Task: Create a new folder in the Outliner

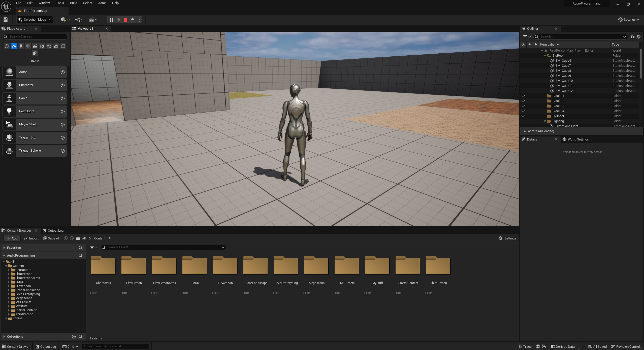Action: coord(632,37)
